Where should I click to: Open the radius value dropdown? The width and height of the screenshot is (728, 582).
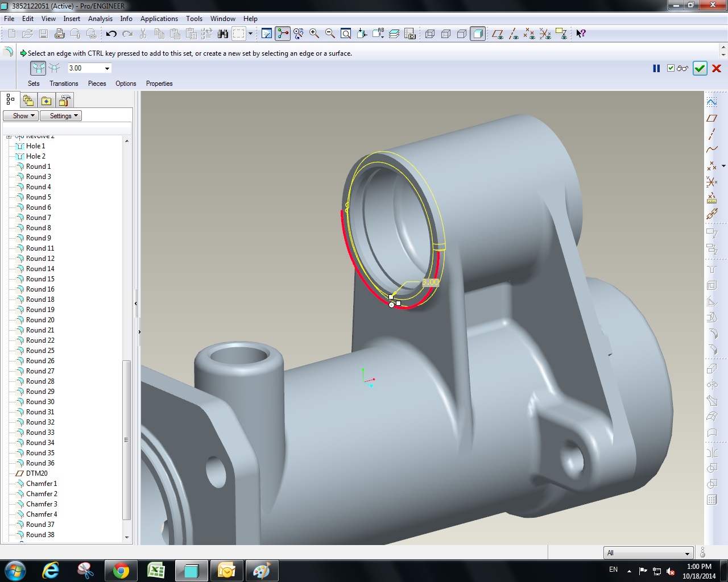107,68
